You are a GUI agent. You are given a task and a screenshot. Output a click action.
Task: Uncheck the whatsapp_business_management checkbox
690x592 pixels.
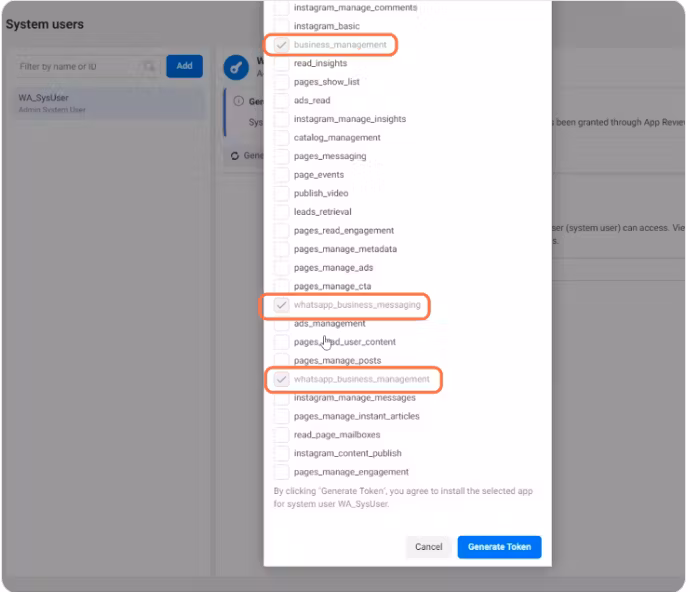[x=282, y=380]
